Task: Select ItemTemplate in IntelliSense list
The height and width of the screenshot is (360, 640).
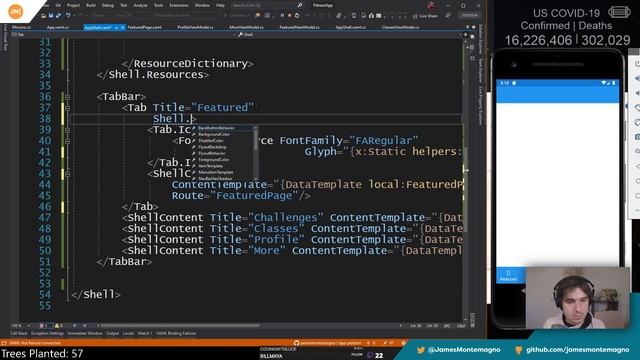Action: pyautogui.click(x=222, y=166)
